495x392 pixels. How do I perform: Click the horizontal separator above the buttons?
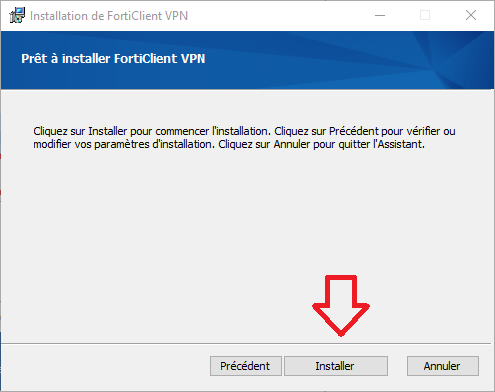pos(246,343)
